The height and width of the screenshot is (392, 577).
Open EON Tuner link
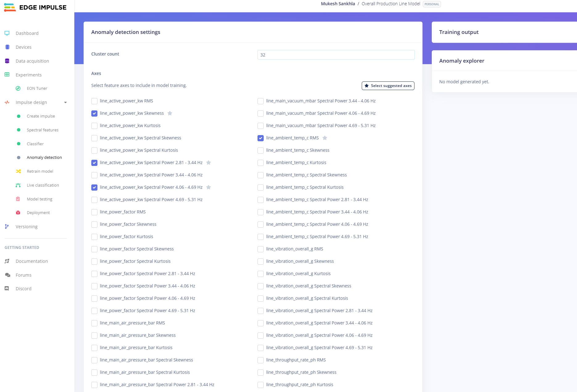pos(37,88)
